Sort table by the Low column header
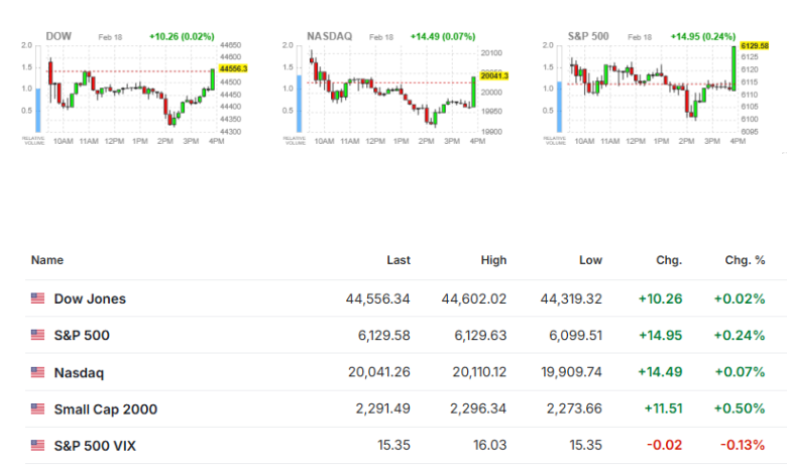Image resolution: width=792 pixels, height=467 pixels. tap(590, 260)
